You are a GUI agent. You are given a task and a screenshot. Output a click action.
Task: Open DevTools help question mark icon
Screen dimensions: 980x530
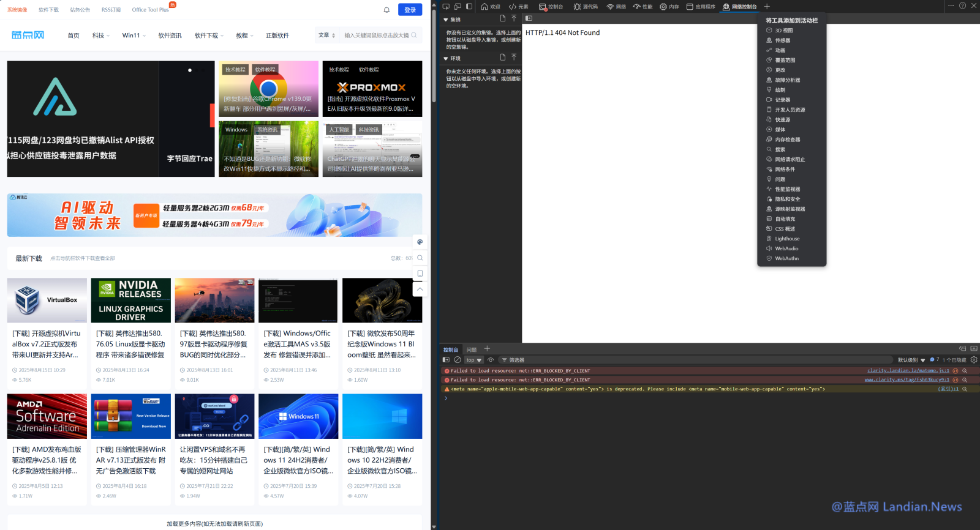[962, 6]
